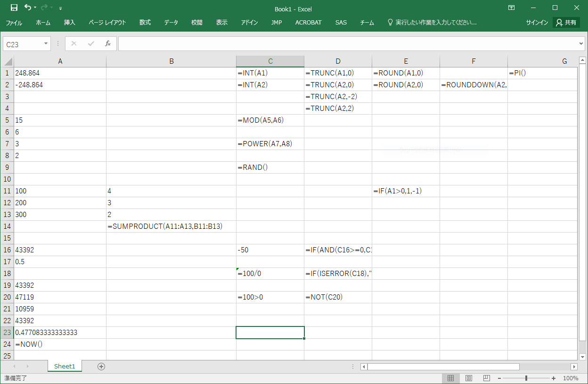The image size is (588, 384).
Task: Switch to Page Layout view icon
Action: tap(468, 378)
